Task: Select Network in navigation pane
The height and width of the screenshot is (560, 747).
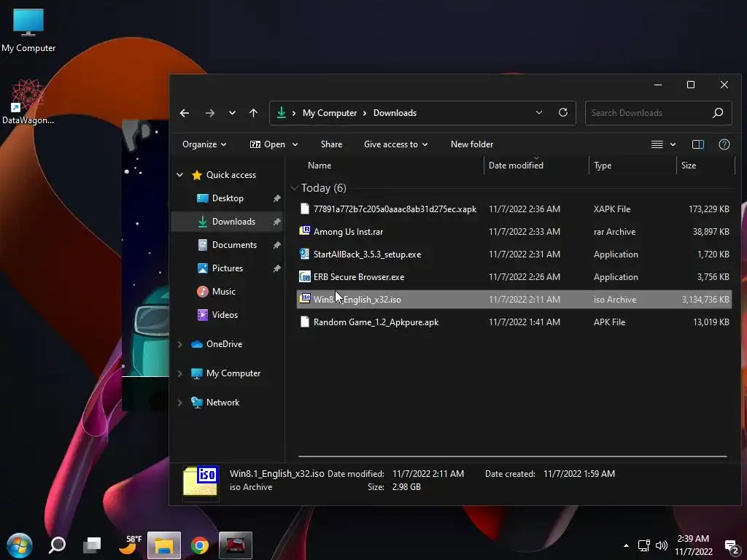Action: point(215,402)
